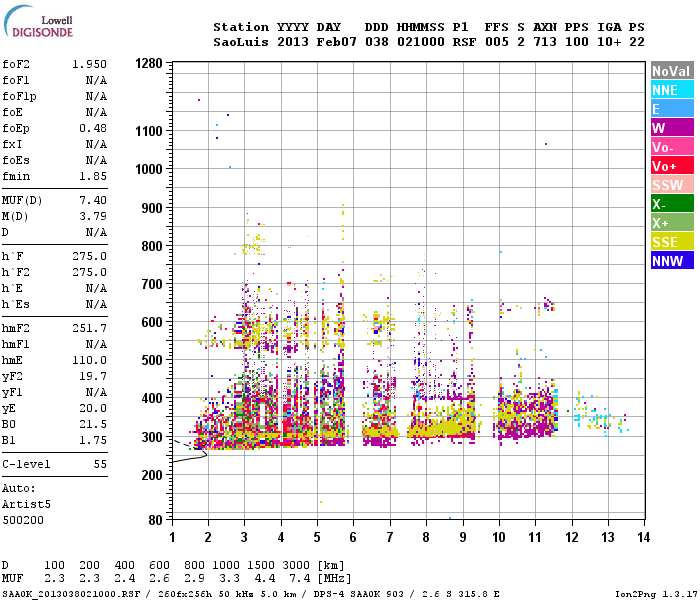Click the AXN value 713
This screenshot has width=700, height=600.
point(545,42)
